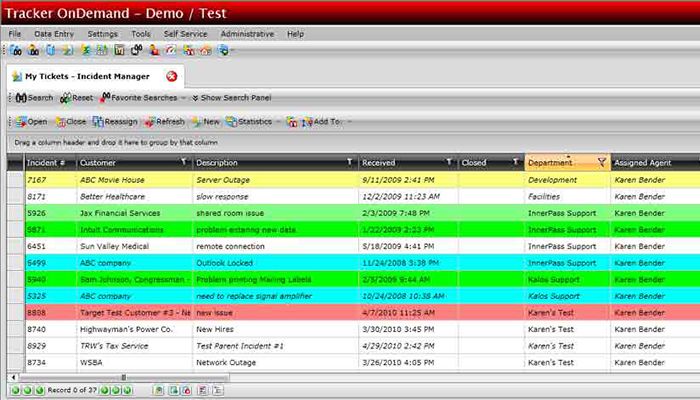Open the Data Entry menu
This screenshot has width=700, height=400.
coord(54,34)
